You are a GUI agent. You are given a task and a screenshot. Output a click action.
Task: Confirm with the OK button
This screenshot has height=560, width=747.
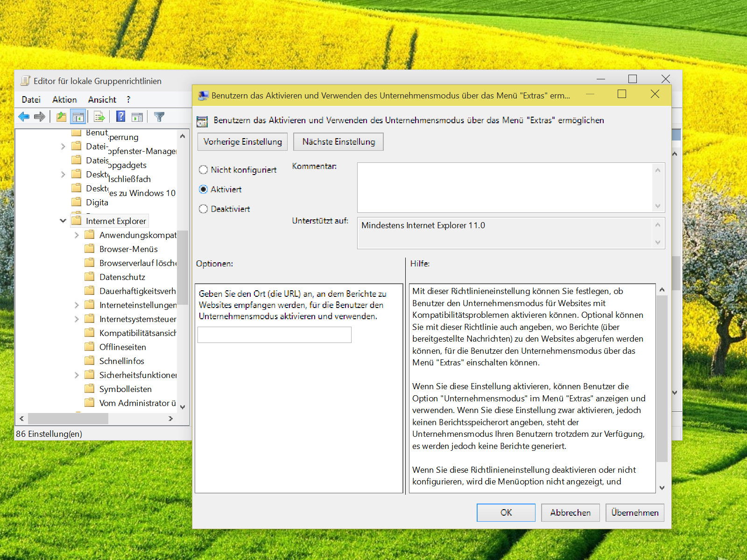pos(506,512)
